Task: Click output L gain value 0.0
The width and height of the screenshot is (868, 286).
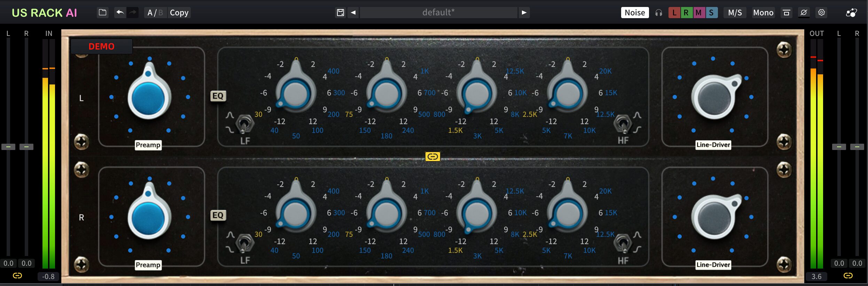Action: [839, 263]
